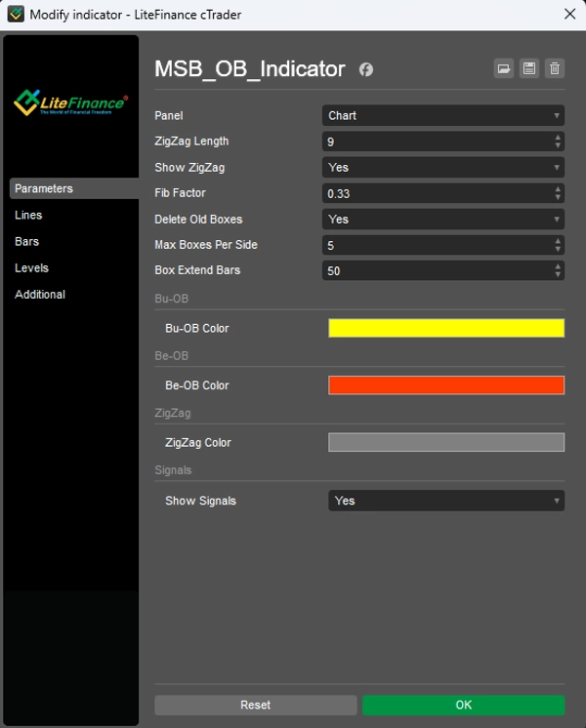
Task: Increase Fib Factor with up arrow
Action: coord(558,189)
